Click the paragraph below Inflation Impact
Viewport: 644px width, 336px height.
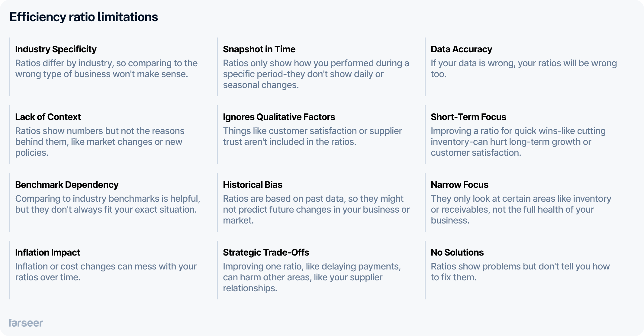coord(106,272)
